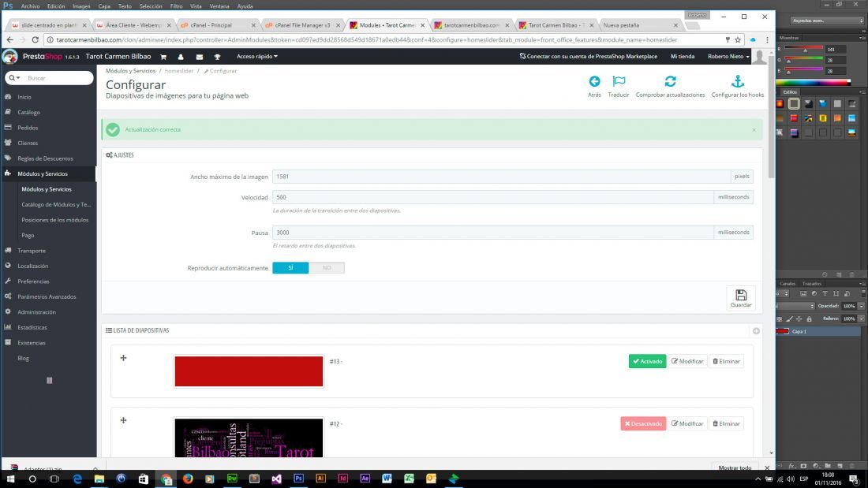
Task: Set Reproducir automáticamente to NO
Action: pyautogui.click(x=327, y=268)
